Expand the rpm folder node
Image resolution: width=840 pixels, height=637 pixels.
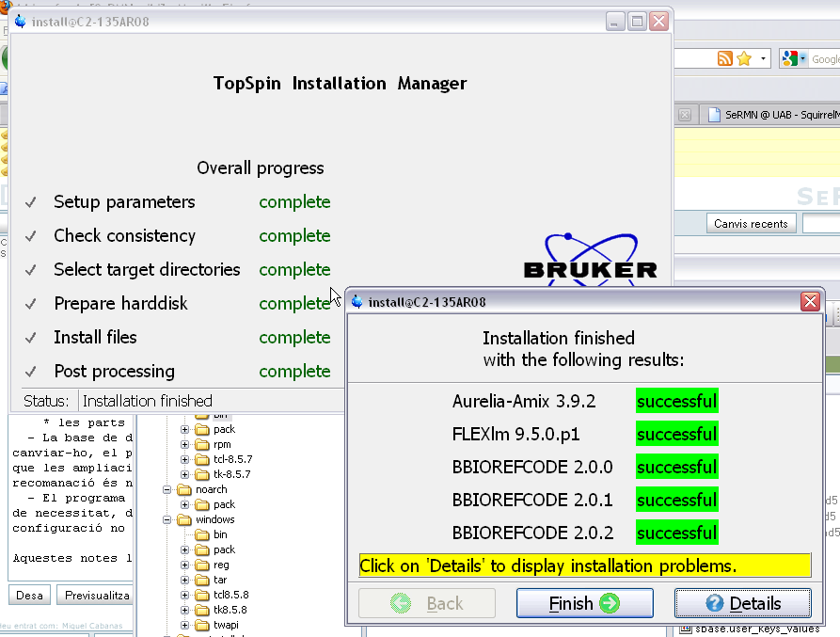(x=185, y=444)
